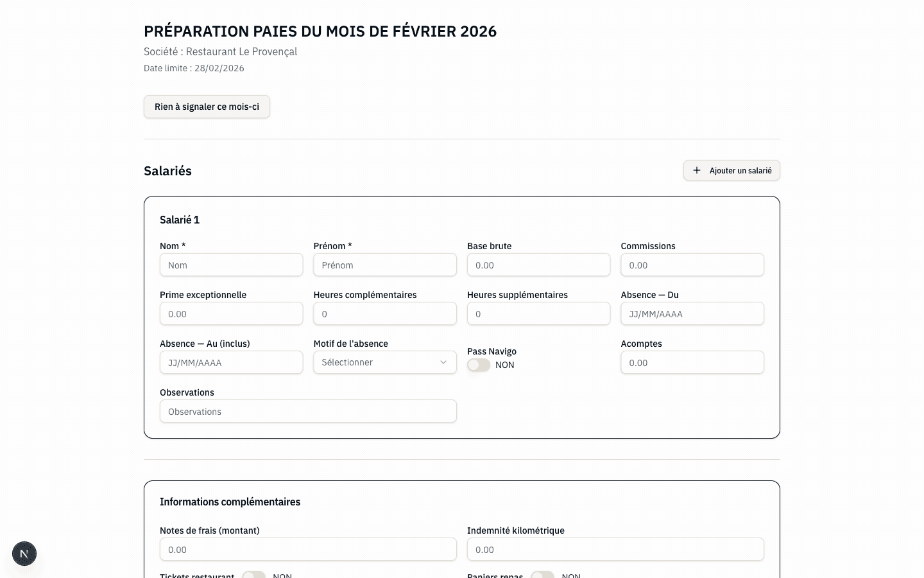Viewport: 924px width, 578px height.
Task: Click the plus icon on Ajouter un salarié
Action: point(697,170)
